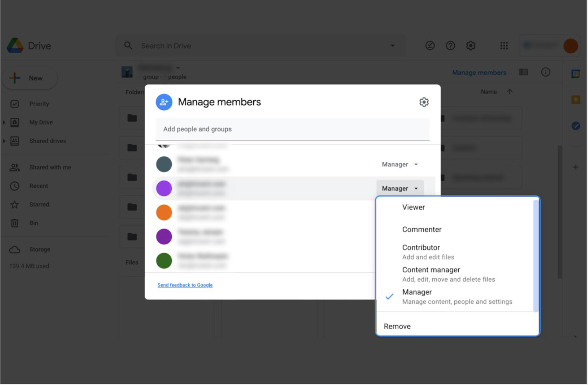This screenshot has height=385, width=588.
Task: Click the search magnifier icon
Action: [x=128, y=46]
